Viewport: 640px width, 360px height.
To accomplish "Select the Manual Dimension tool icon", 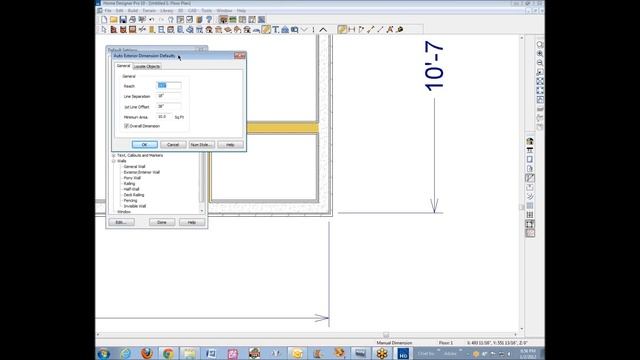I will (342, 29).
